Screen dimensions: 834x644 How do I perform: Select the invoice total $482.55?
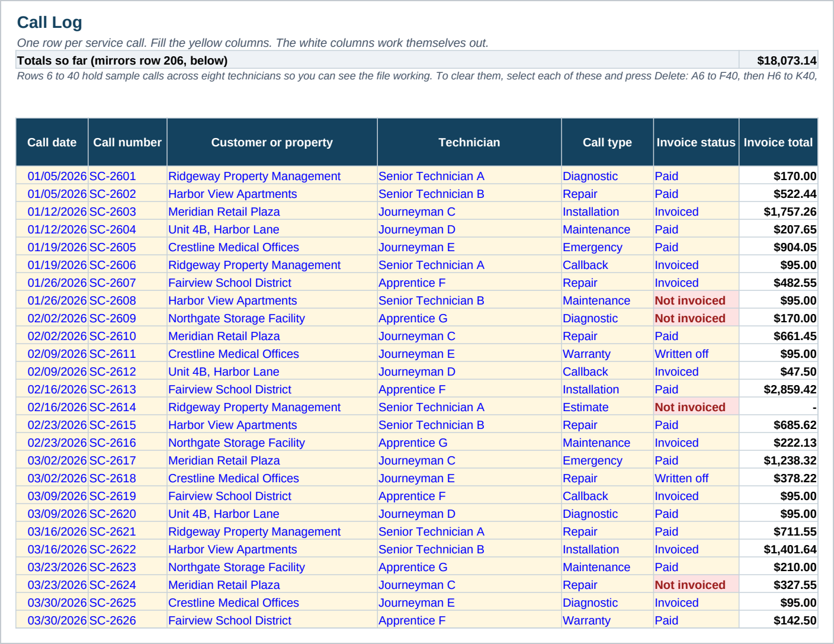(778, 283)
